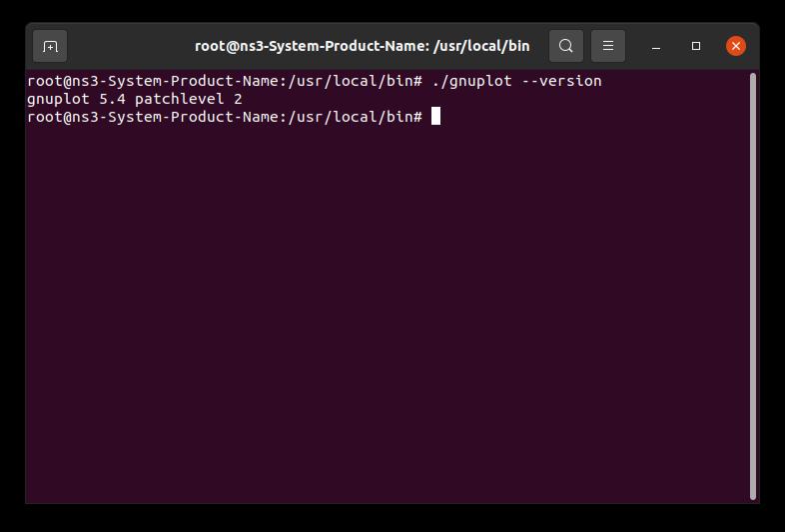
Task: Open the hamburger menu
Action: [608, 46]
